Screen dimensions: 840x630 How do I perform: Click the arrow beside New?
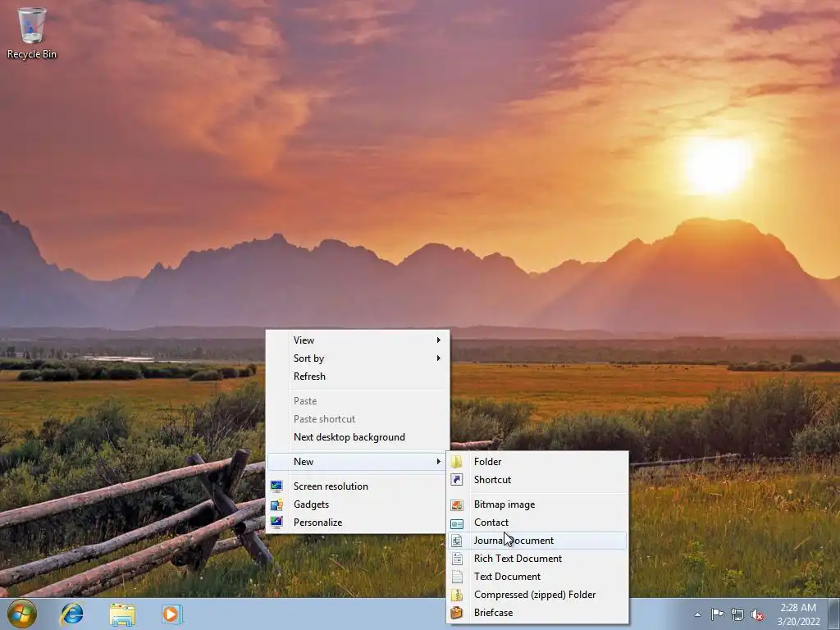click(438, 462)
